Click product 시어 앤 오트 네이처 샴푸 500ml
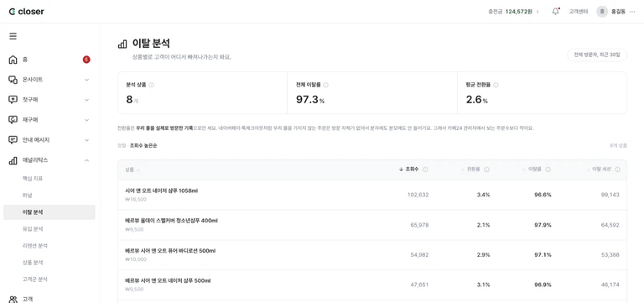Viewport: 644px width, 303px height. [x=168, y=281]
